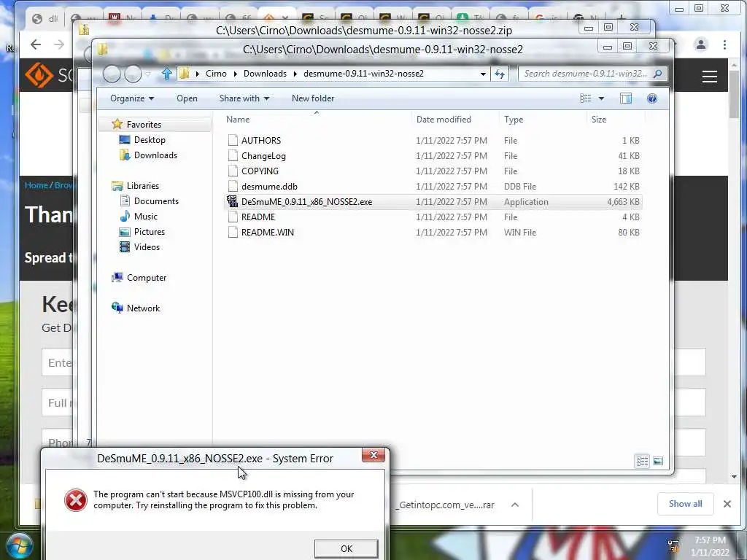Click the Home breadcrumb link on page
747x560 pixels.
[36, 185]
